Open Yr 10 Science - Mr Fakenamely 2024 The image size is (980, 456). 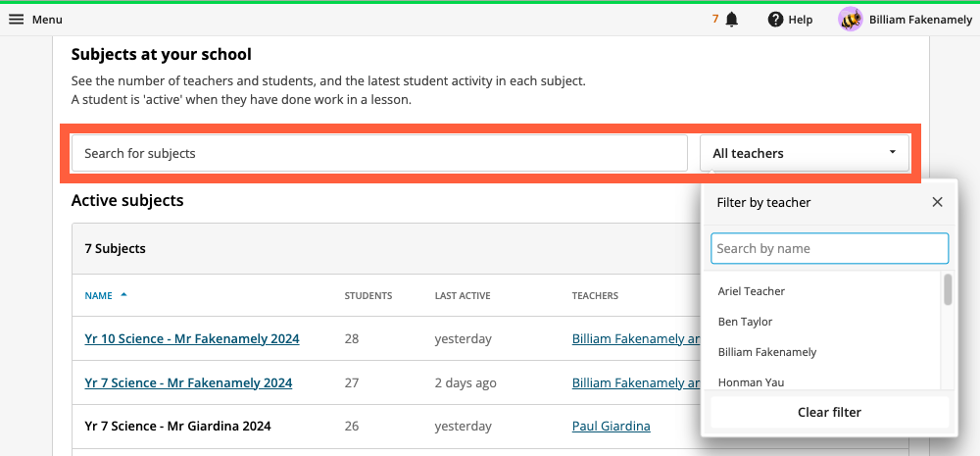192,338
